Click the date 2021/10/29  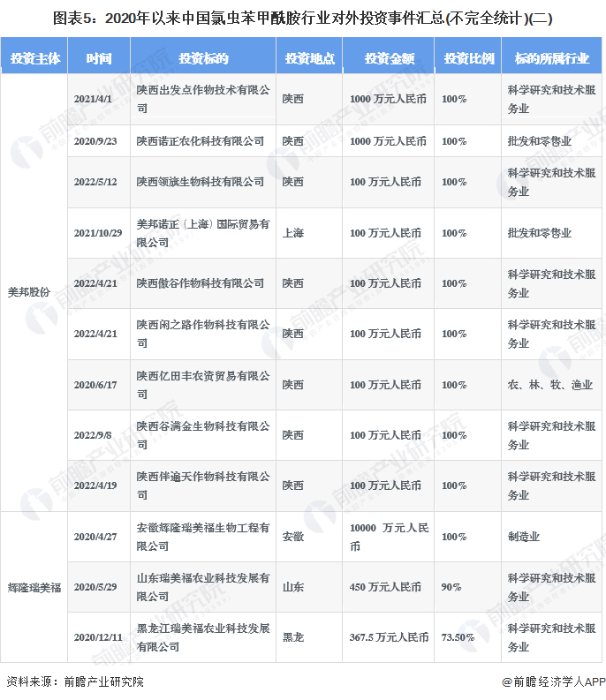(98, 233)
